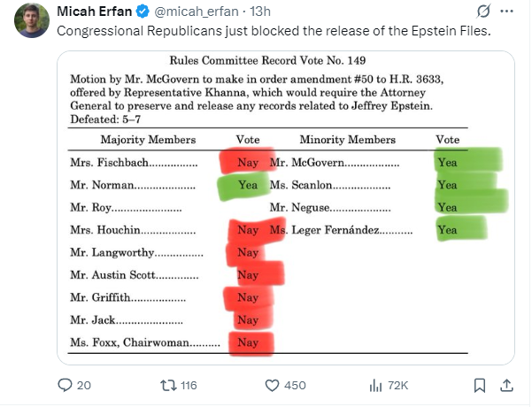Click the 20 replies count

[x=84, y=386]
